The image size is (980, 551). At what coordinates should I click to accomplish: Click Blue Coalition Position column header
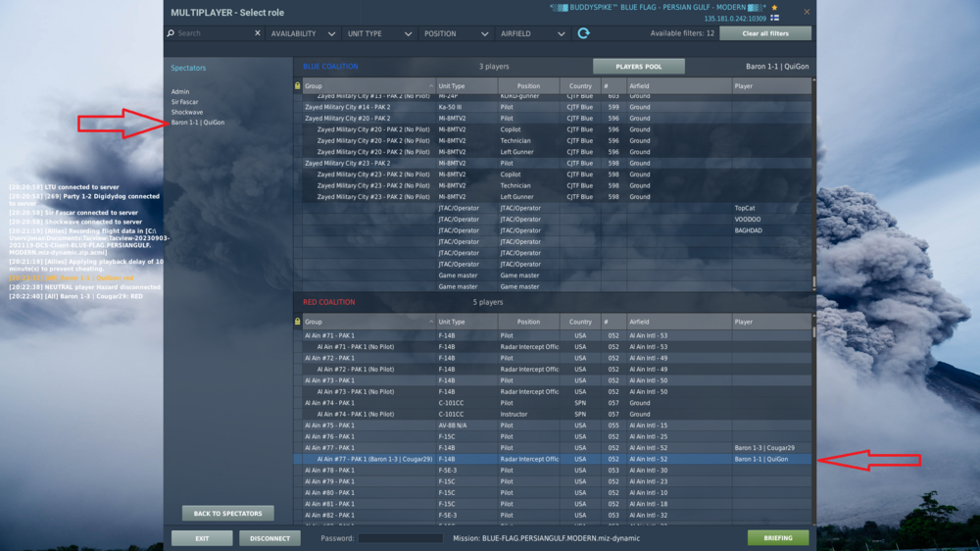tap(528, 85)
